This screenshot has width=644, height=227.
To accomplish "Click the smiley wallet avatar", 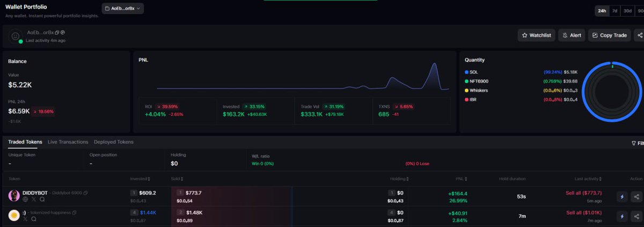I will pos(17,36).
